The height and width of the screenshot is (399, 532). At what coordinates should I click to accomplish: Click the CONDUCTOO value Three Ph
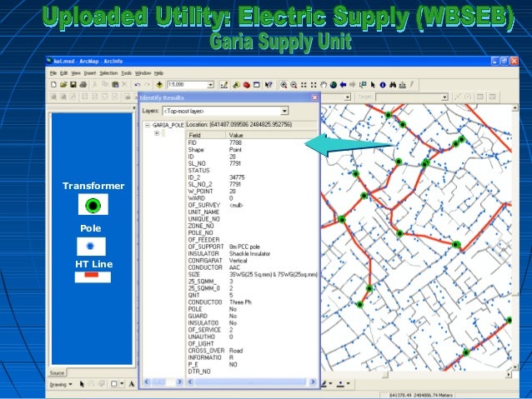click(x=240, y=302)
